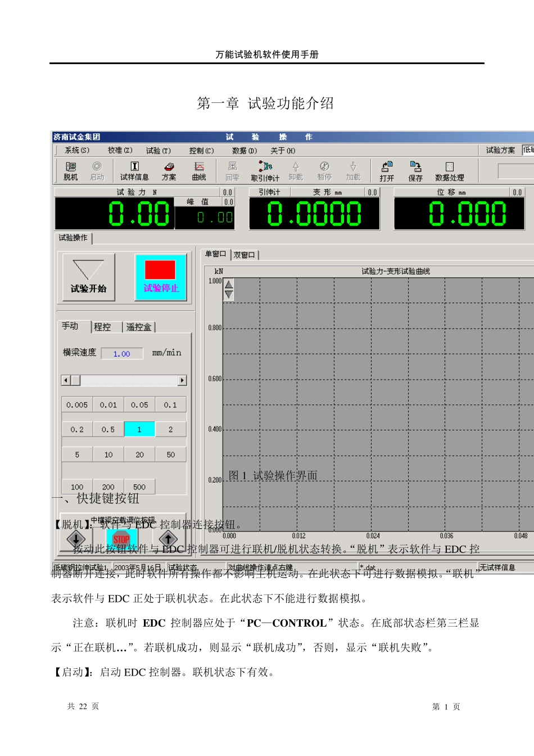The image size is (534, 756).
Task: Click the 变形 zero button 0.0
Action: pos(372,192)
